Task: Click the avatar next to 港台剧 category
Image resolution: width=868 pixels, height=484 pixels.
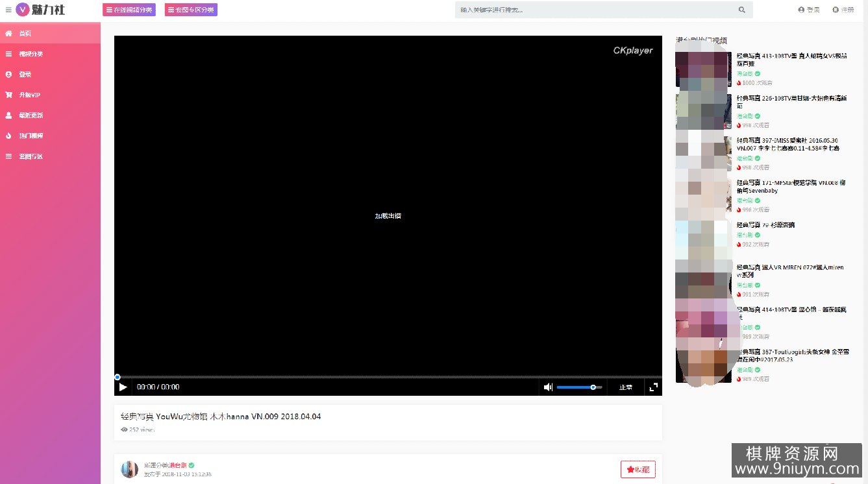Action: pos(130,470)
